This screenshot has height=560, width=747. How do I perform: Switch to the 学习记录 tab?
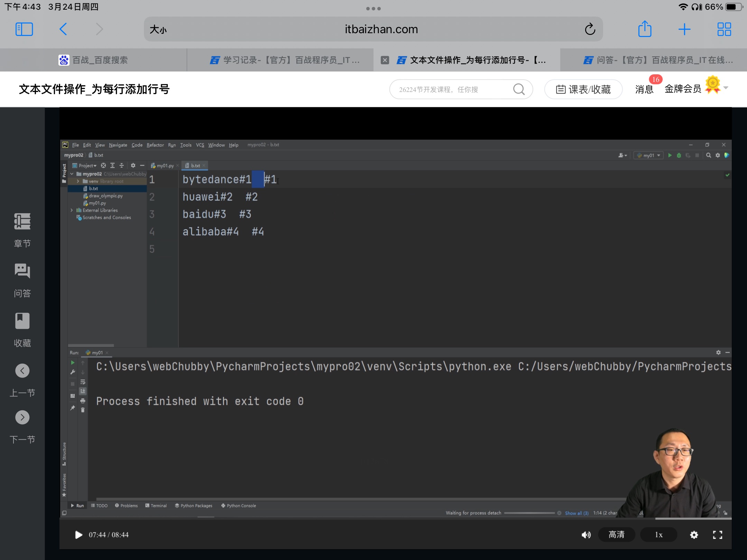point(280,60)
